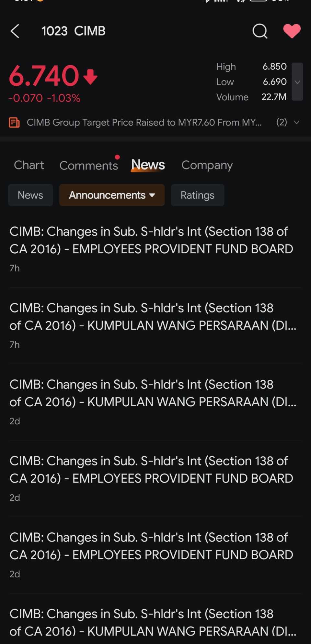Click the 6.740 stock price
This screenshot has width=311, height=644.
[44, 76]
